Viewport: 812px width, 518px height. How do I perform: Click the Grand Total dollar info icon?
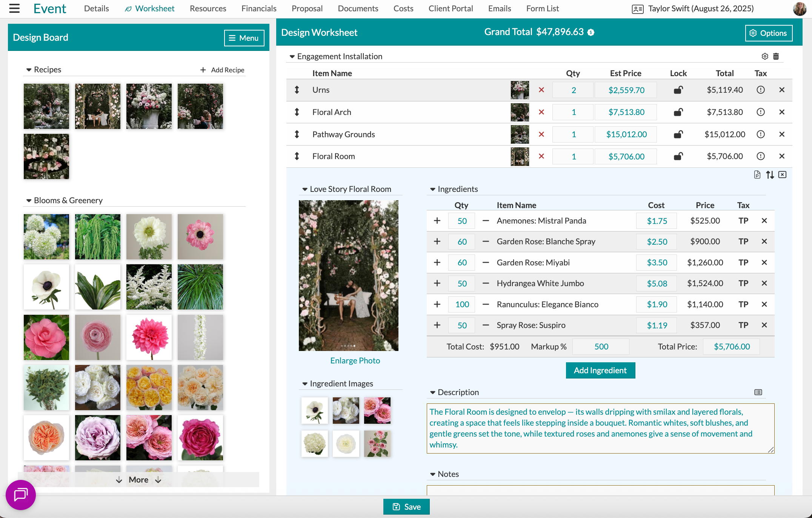tap(591, 32)
